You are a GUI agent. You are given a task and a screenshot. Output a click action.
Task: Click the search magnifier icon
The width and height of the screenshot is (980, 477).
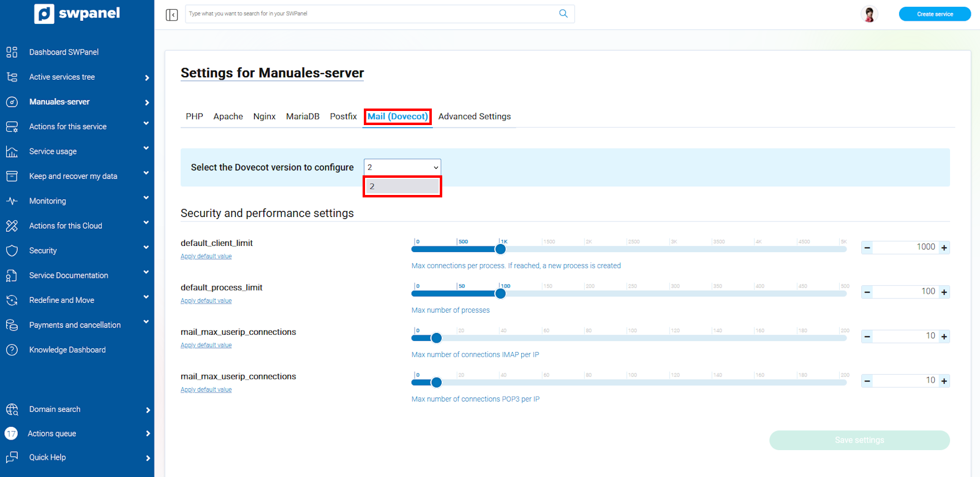tap(563, 13)
